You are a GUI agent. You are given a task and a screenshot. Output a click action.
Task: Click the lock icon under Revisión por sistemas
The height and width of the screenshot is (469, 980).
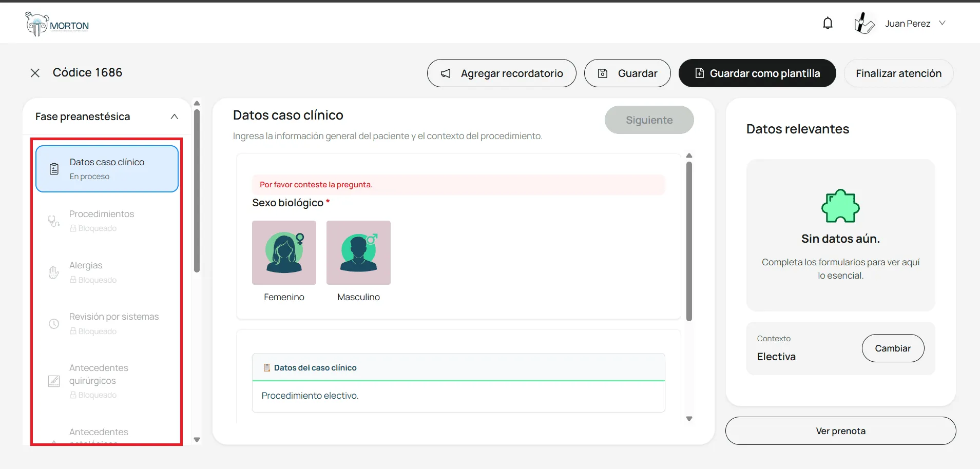click(x=73, y=331)
